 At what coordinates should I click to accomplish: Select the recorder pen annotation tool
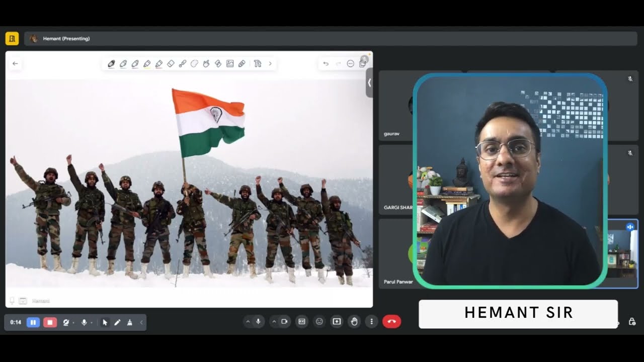[117, 322]
